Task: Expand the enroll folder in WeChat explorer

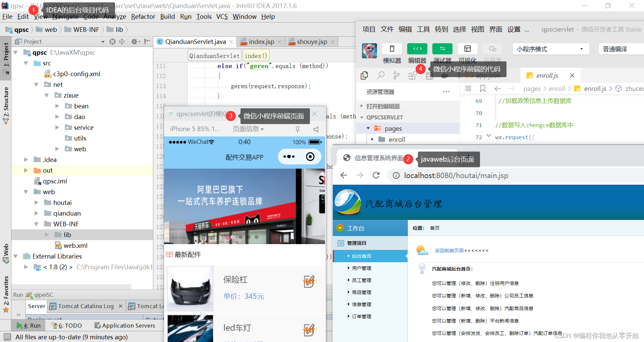Action: point(372,139)
